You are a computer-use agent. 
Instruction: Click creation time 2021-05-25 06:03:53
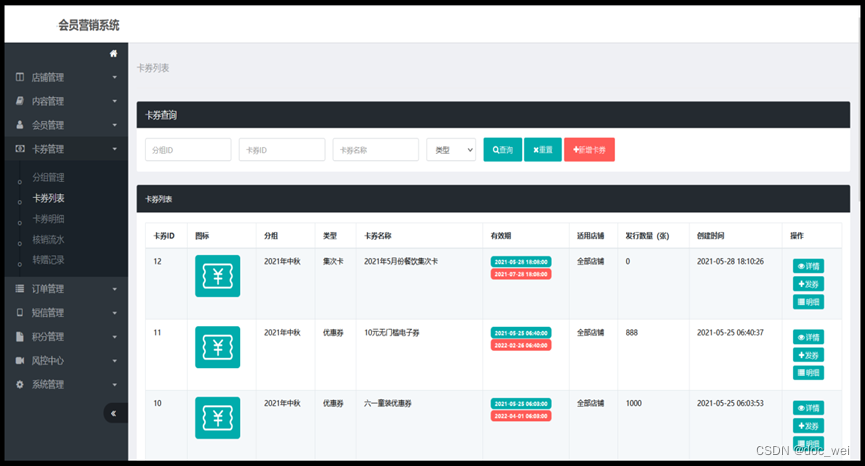click(730, 403)
